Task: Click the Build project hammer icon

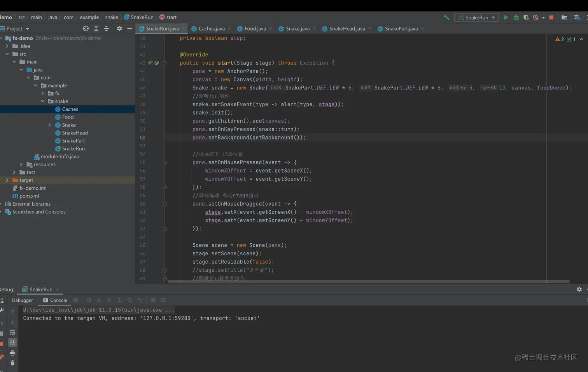Action: [446, 17]
